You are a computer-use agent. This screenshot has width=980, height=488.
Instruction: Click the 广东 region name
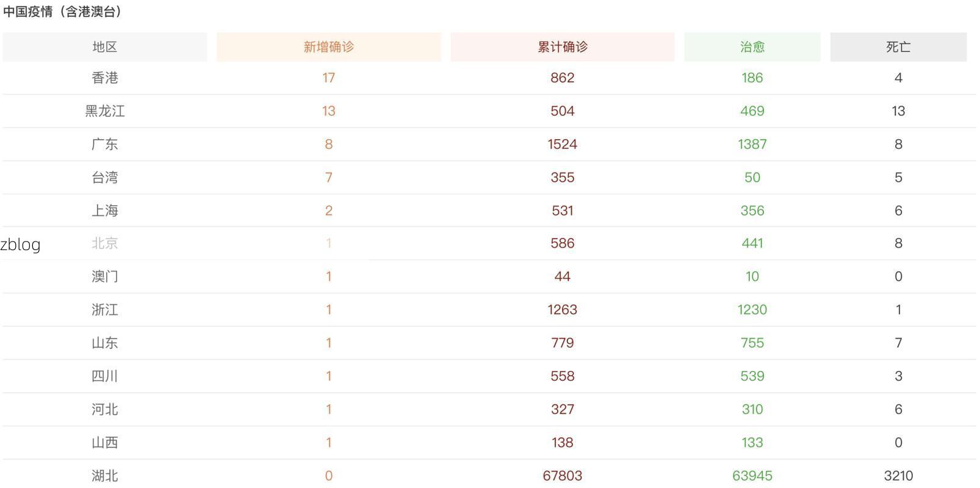105,145
